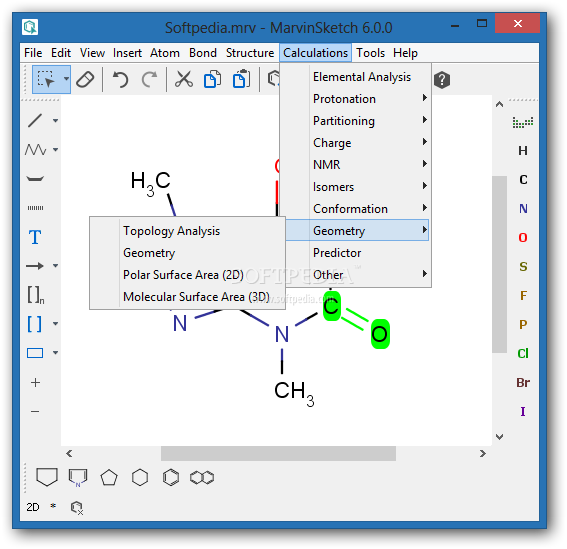
Task: Choose Polar Surface Area (2D)
Action: 187,274
